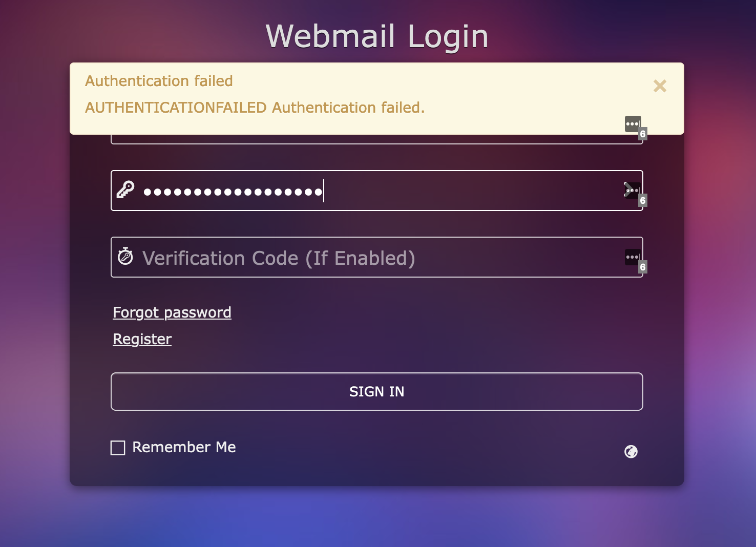Place cursor in the masked password field
This screenshot has width=756, height=547.
pos(359,191)
